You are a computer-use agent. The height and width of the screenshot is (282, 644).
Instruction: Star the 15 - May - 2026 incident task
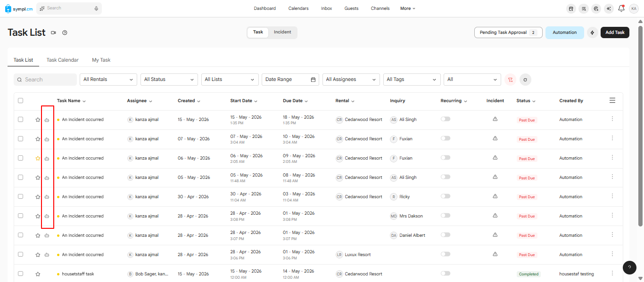[x=38, y=120]
